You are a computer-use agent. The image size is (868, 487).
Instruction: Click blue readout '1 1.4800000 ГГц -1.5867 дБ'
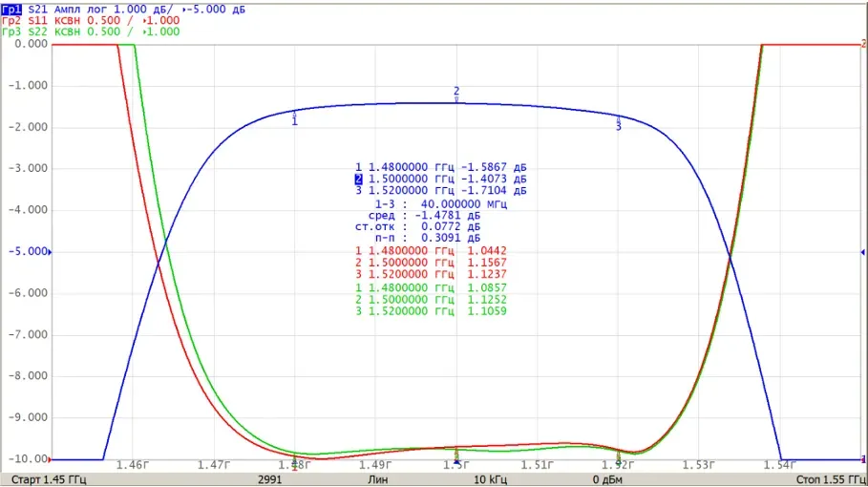point(440,167)
